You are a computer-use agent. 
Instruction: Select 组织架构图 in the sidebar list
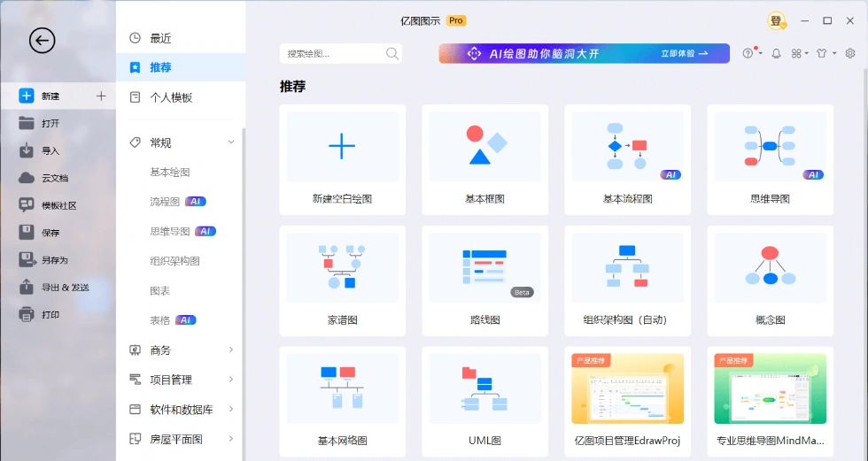pos(175,261)
